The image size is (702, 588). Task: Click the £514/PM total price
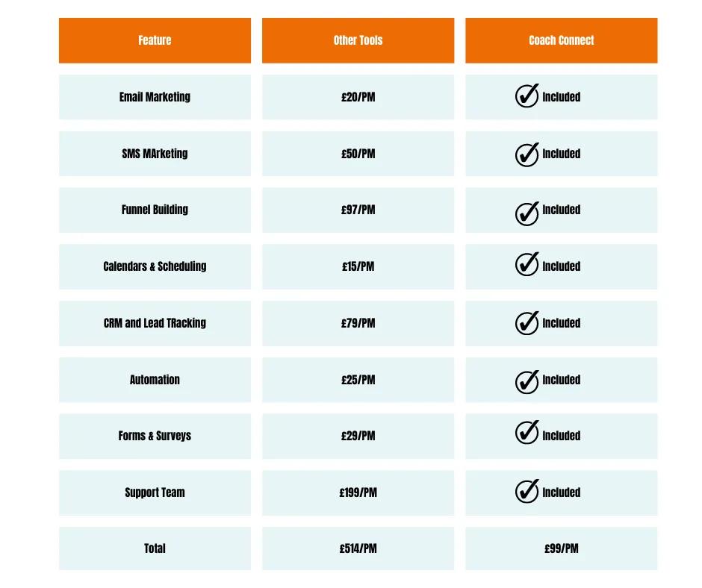click(358, 548)
